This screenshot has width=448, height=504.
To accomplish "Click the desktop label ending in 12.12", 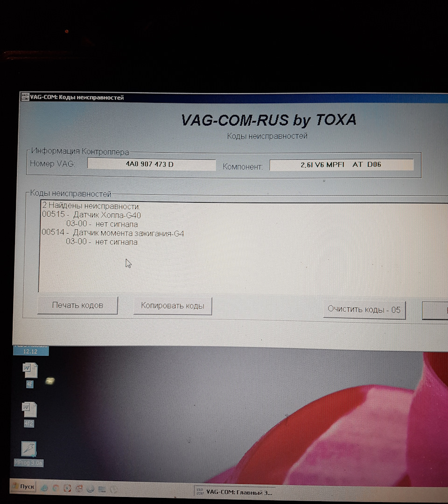I will pos(31,350).
